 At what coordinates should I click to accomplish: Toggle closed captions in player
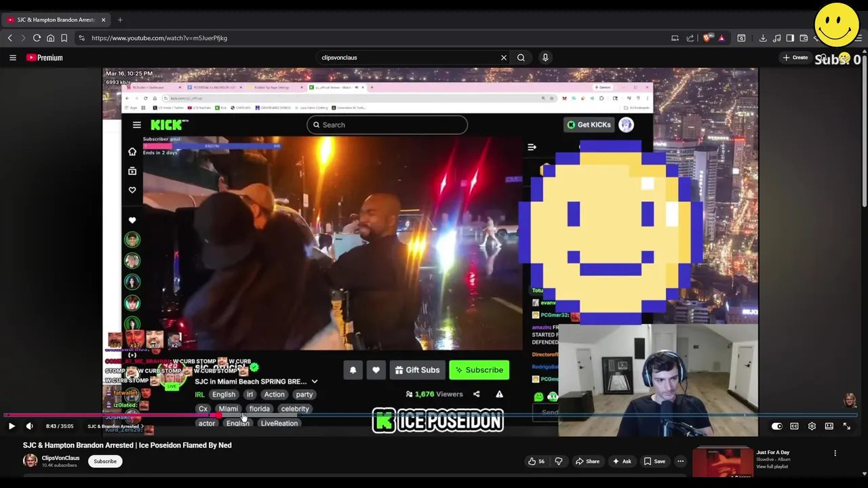pos(794,426)
